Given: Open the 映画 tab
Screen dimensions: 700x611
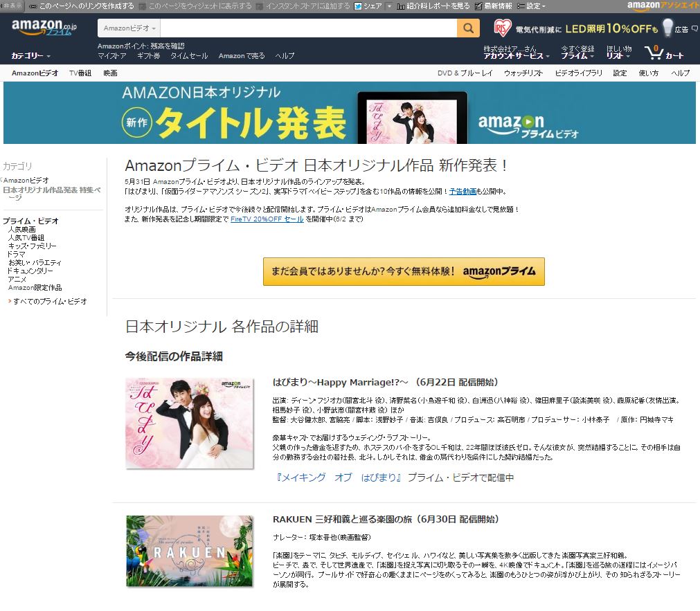Looking at the screenshot, I should coord(110,73).
